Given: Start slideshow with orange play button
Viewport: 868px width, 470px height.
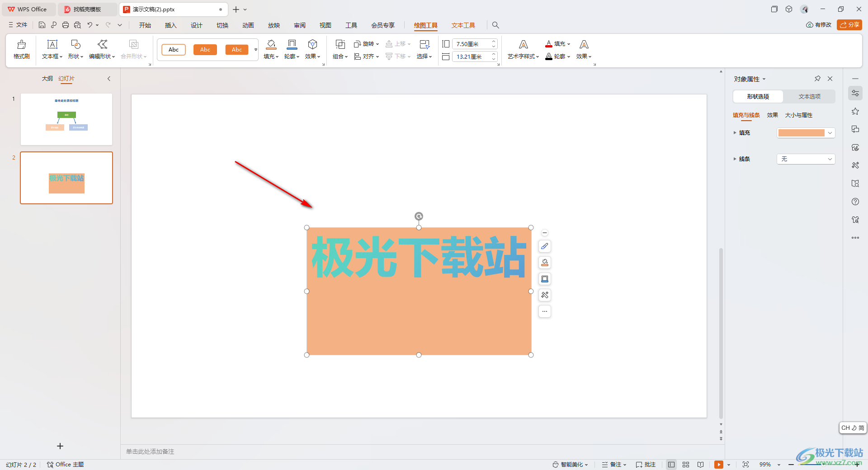Looking at the screenshot, I should 718,465.
